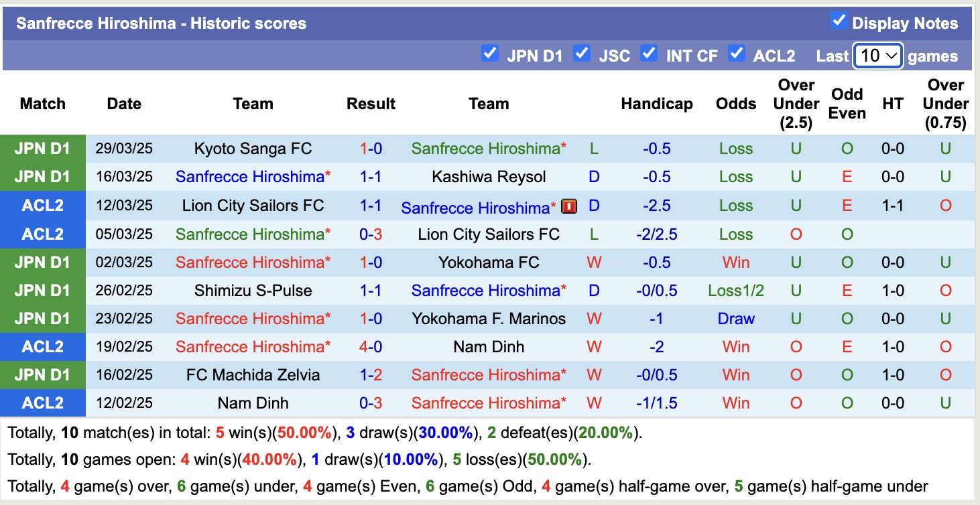Open the Kashiwa Reysol team link
This screenshot has width=980, height=505.
pyautogui.click(x=489, y=177)
